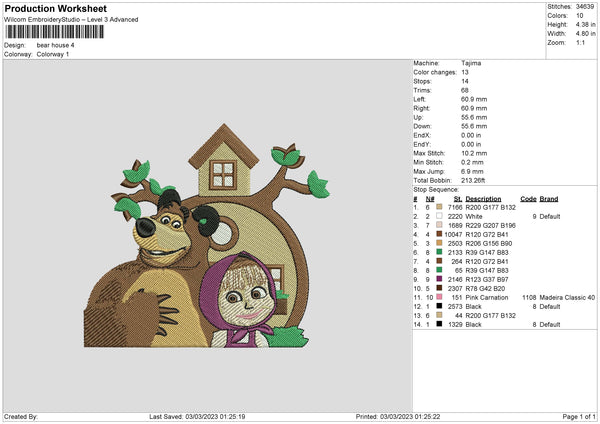
Task: Click the Color changes value '13'
Action: [x=465, y=72]
